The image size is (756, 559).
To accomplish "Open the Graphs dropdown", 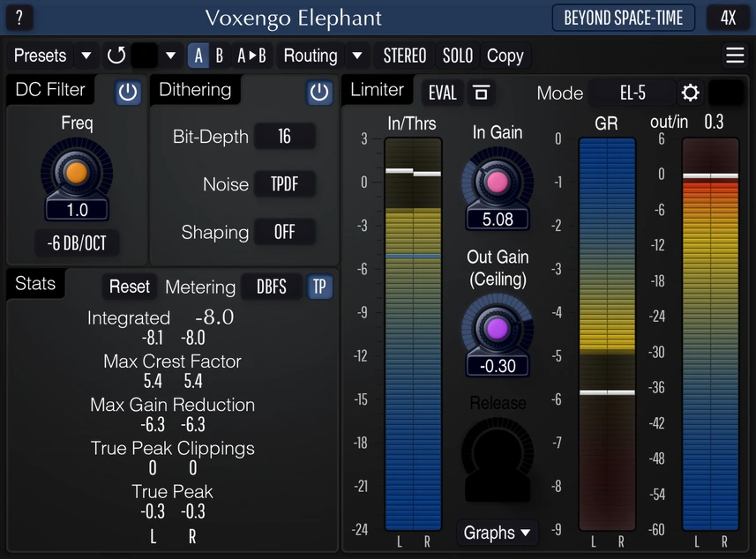I will coord(496,533).
